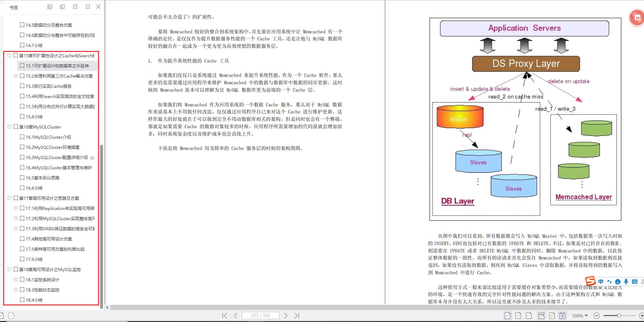Check the box for 18.4小结
644x322 pixels.
coord(22,300)
